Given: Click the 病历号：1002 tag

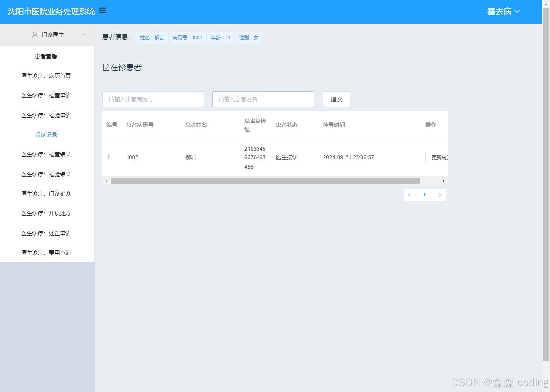Looking at the screenshot, I should [187, 38].
